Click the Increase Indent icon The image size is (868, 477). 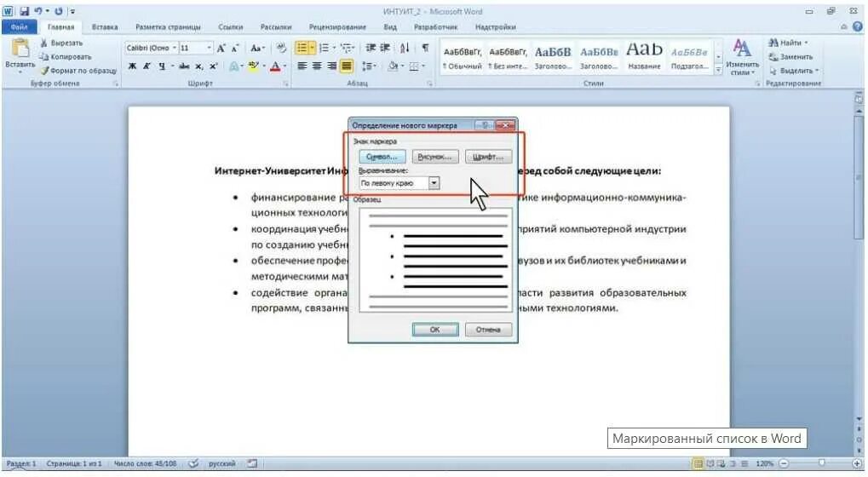click(385, 49)
